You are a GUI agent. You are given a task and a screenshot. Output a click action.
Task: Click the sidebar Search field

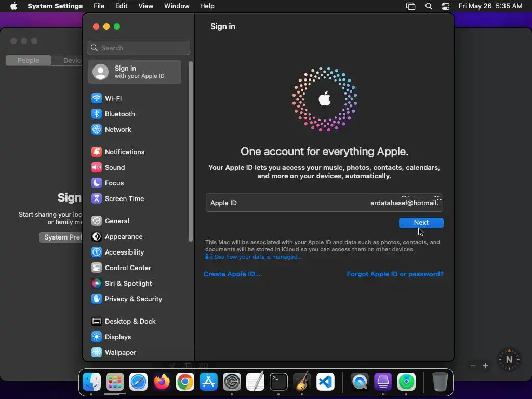138,48
